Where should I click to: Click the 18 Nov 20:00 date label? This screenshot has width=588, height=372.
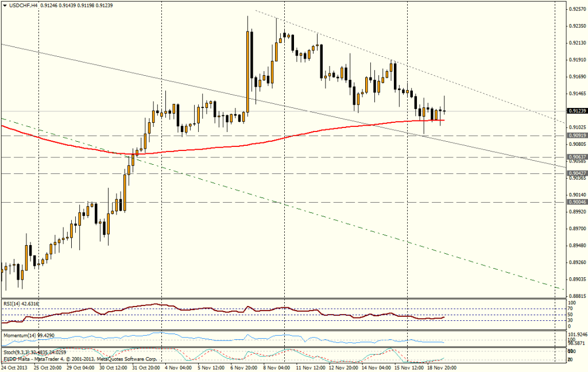click(442, 366)
